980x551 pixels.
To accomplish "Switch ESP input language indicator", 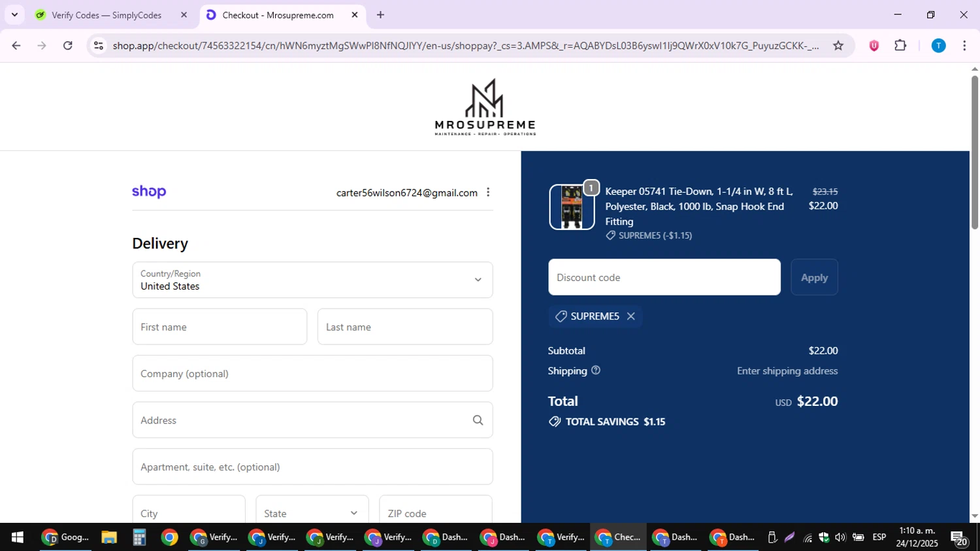I will 879,537.
